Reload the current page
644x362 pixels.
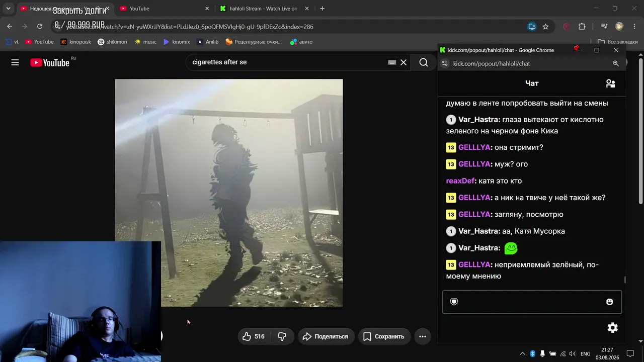[40, 27]
